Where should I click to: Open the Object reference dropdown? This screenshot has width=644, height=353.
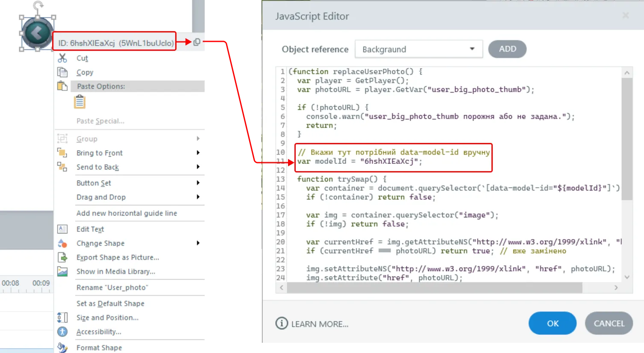[x=472, y=49]
